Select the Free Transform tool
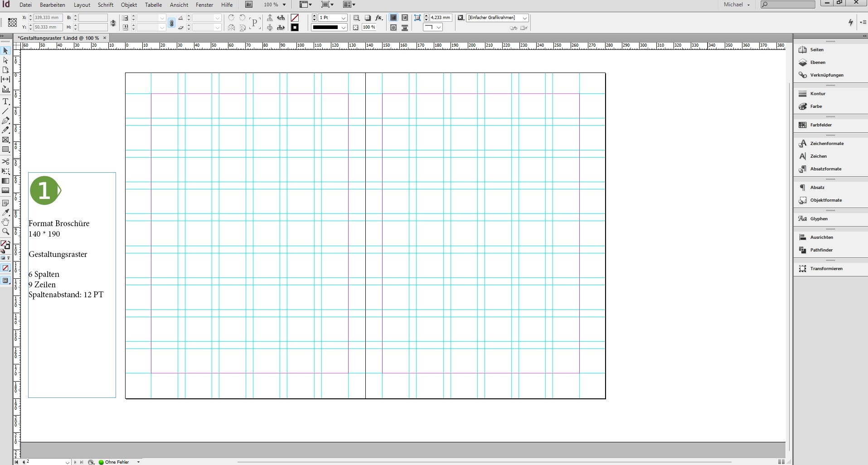The height and width of the screenshot is (465, 868). (5, 171)
